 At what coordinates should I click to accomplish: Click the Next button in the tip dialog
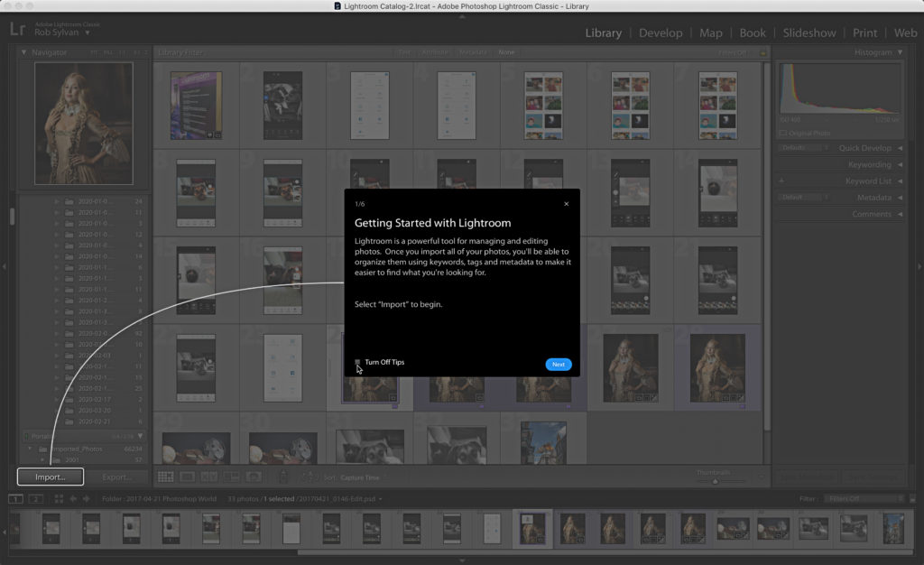[558, 364]
